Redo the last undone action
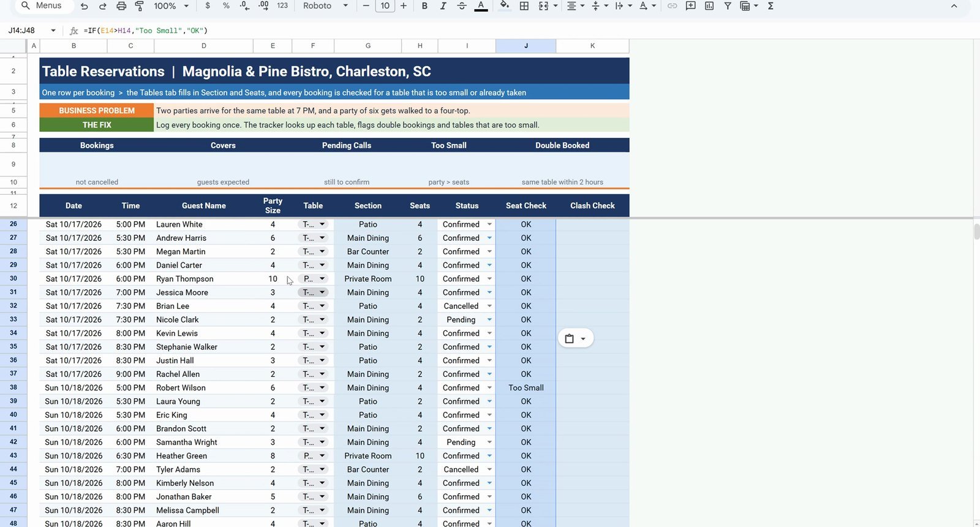The image size is (980, 527). (102, 6)
